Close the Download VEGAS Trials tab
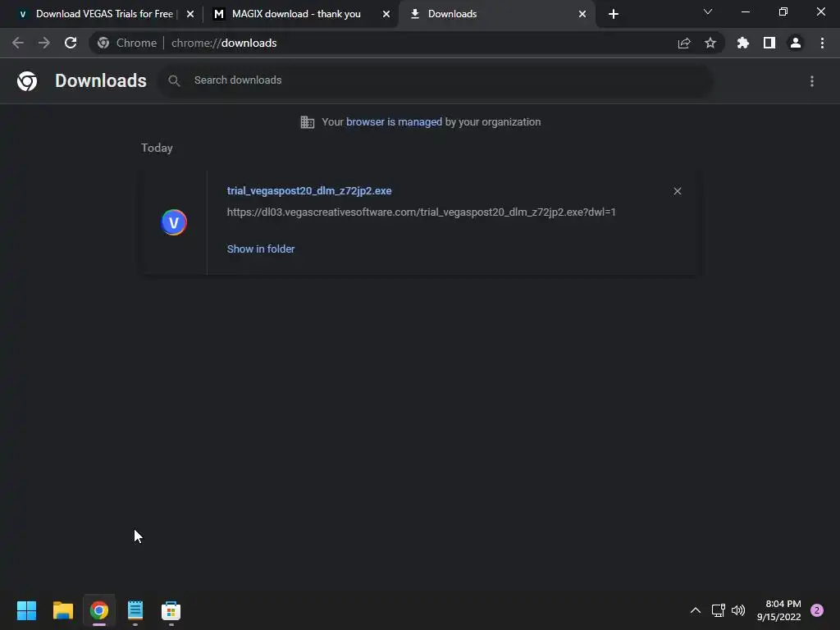Image resolution: width=840 pixels, height=630 pixels. pos(190,14)
